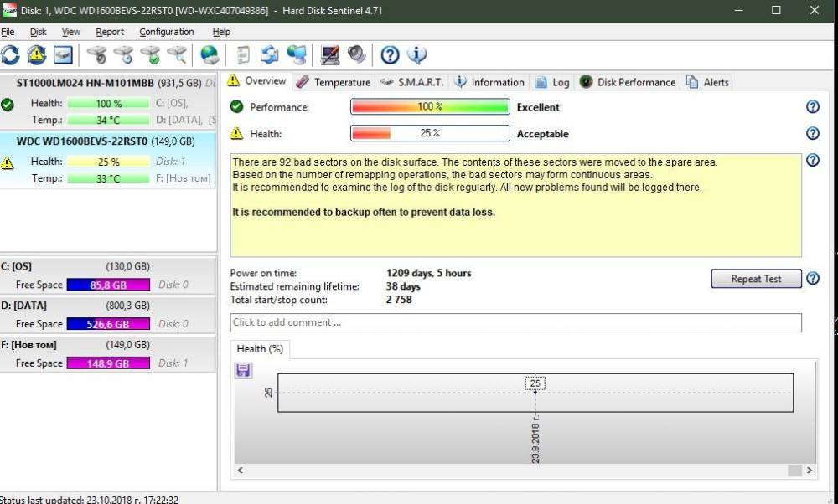Image resolution: width=838 pixels, height=504 pixels.
Task: Click the yellow warning icon beside Health
Action: 236,133
